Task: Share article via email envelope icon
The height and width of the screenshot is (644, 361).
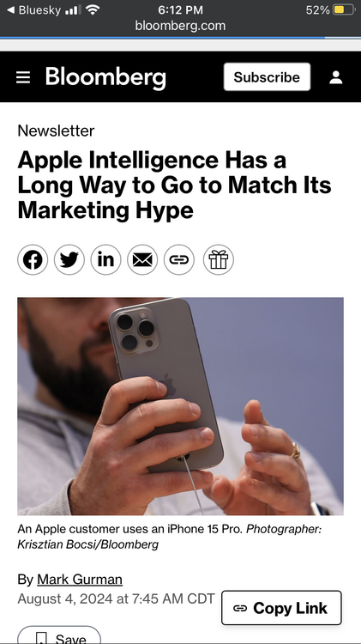Action: 142,259
